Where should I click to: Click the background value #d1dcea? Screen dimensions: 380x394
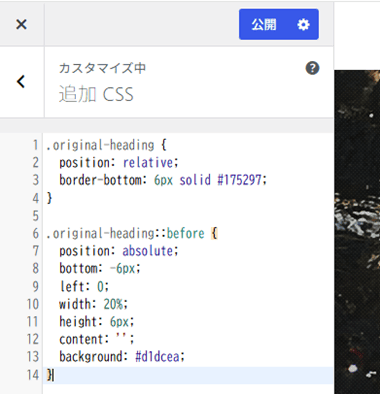click(157, 357)
